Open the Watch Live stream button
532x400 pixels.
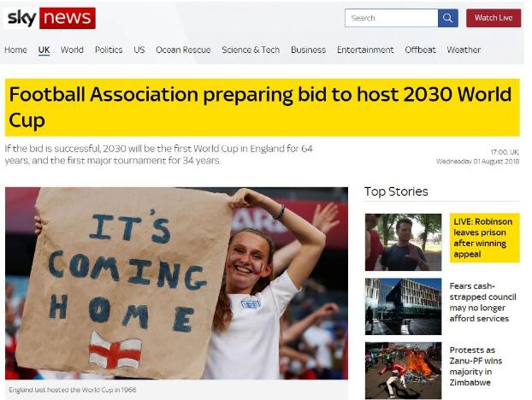tap(494, 18)
